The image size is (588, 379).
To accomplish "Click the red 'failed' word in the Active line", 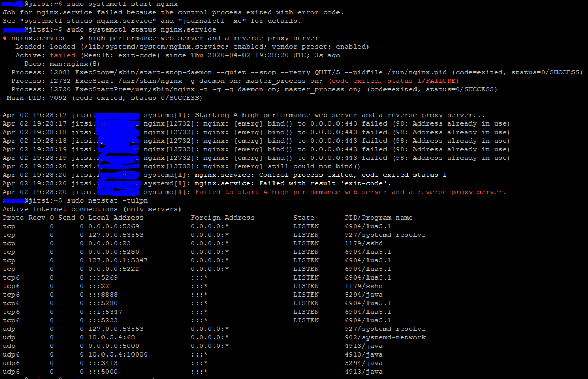I will point(62,55).
